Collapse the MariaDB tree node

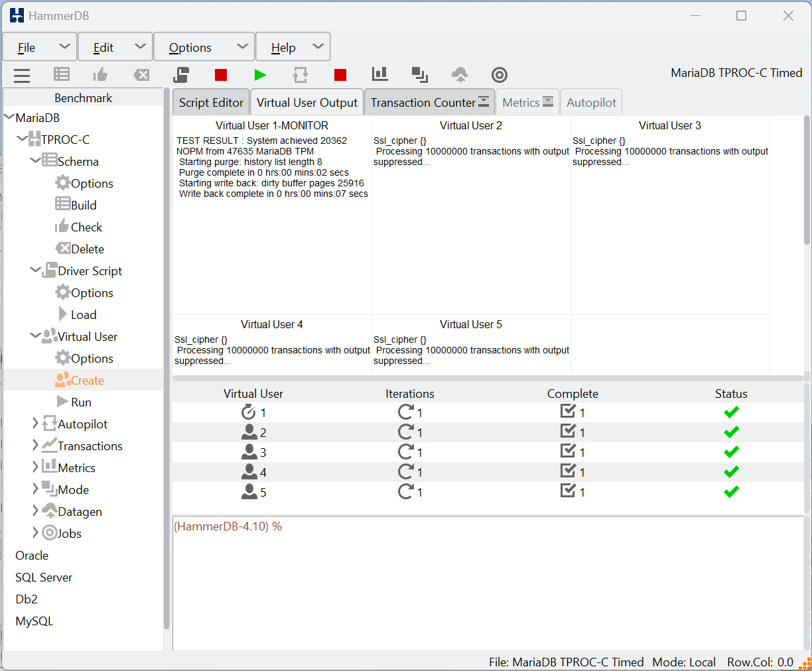pyautogui.click(x=9, y=117)
